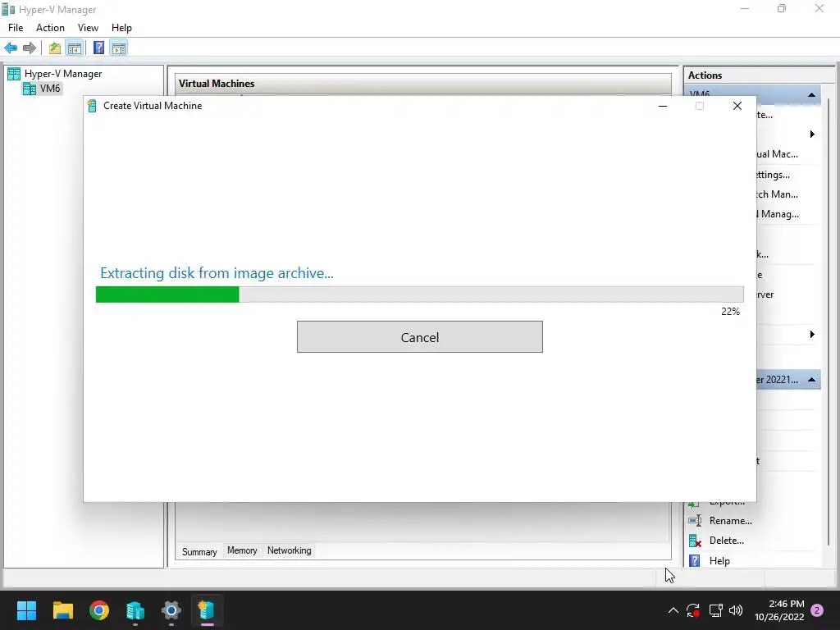Click Rename... in the Actions pane
Viewport: 840px width, 630px height.
731,521
